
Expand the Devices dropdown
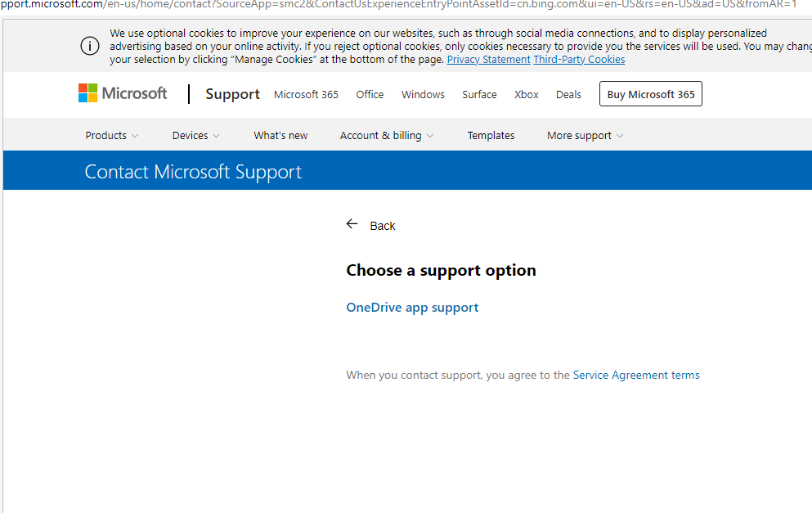coord(195,135)
